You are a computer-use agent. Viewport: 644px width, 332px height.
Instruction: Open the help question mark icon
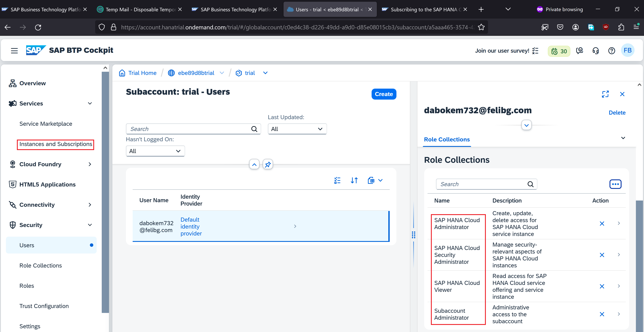(612, 51)
